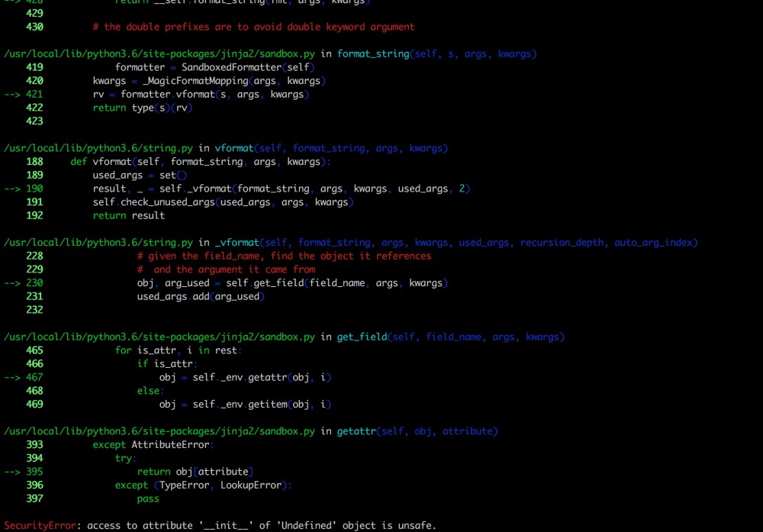Click self._env.getitem call on line 469

coord(262,405)
